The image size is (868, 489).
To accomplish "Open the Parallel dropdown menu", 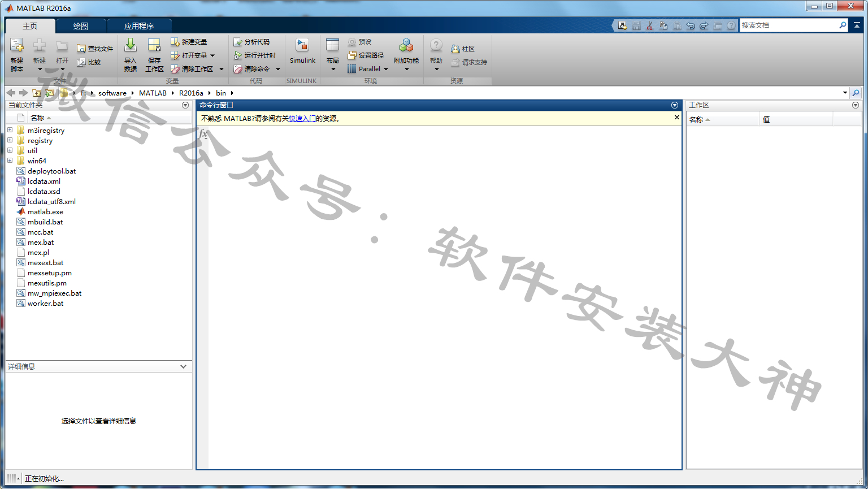I will (x=386, y=69).
